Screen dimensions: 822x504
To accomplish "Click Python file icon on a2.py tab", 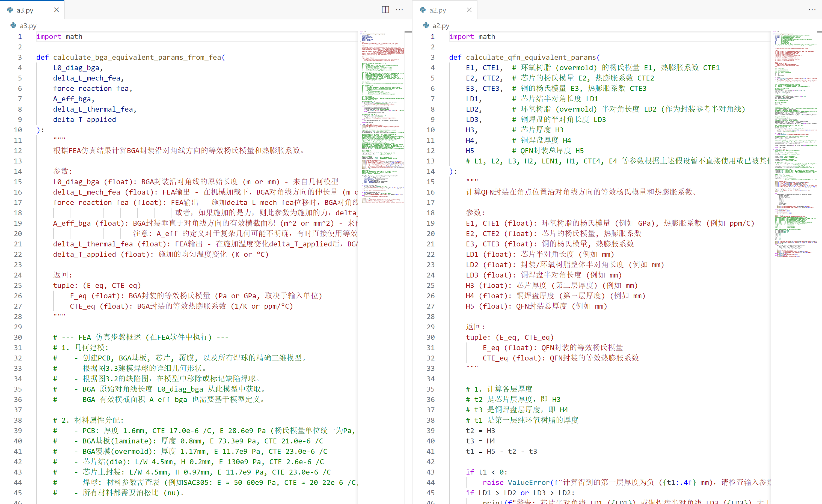I will coord(423,10).
